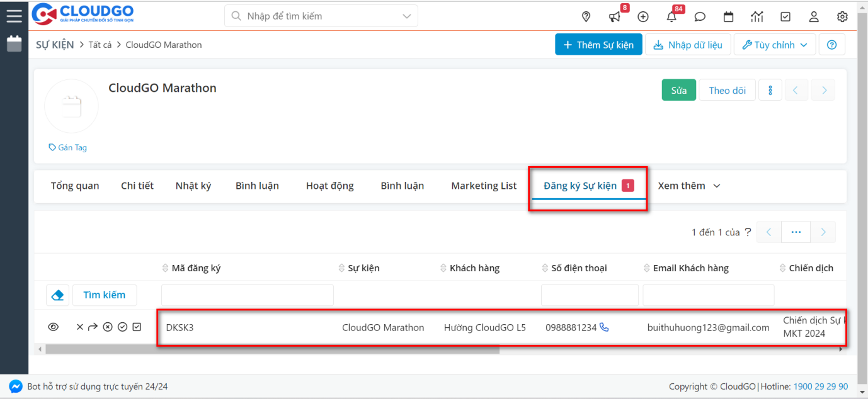Viewport: 868px width, 399px height.
Task: Click the notification bell icon
Action: click(671, 17)
